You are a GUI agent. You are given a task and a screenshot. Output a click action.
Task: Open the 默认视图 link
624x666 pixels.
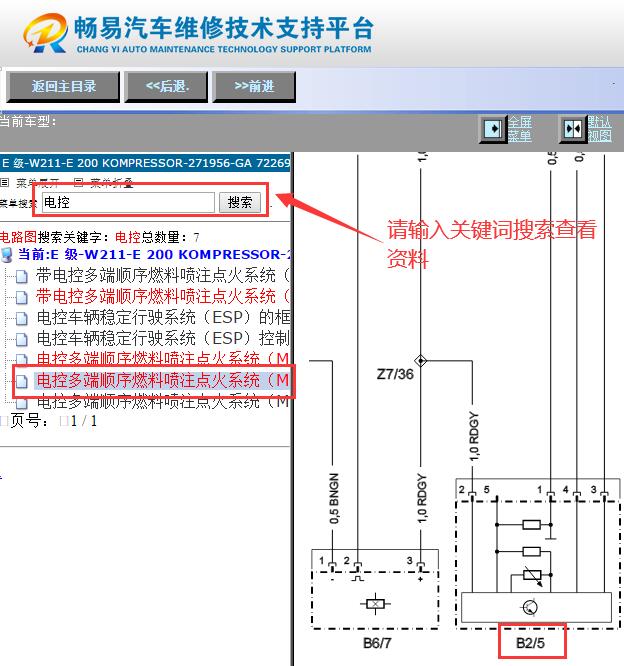click(x=599, y=129)
